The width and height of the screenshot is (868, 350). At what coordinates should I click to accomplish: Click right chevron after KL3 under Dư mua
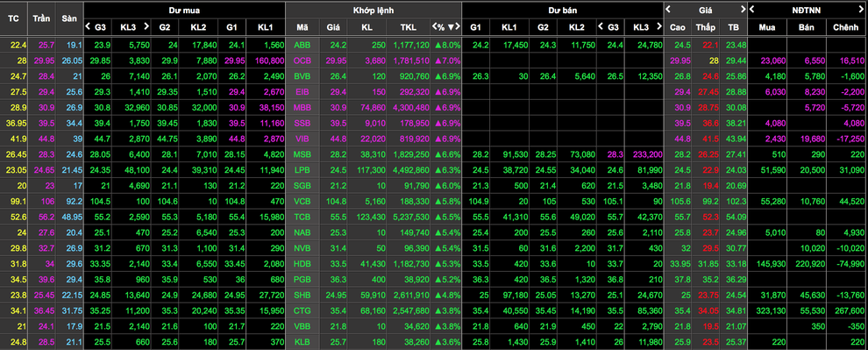click(146, 26)
